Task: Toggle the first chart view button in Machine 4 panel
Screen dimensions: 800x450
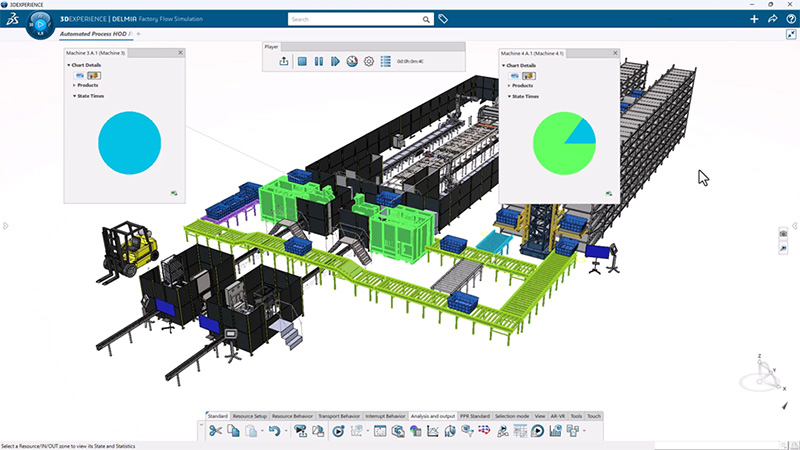Action: coord(514,75)
